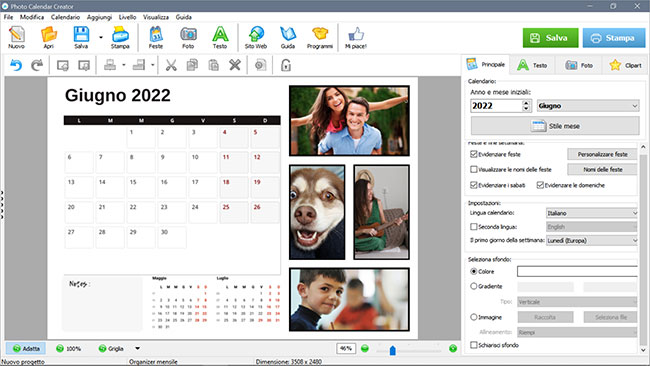Increase the year with stepper arrow
The image size is (650, 366).
pos(526,103)
